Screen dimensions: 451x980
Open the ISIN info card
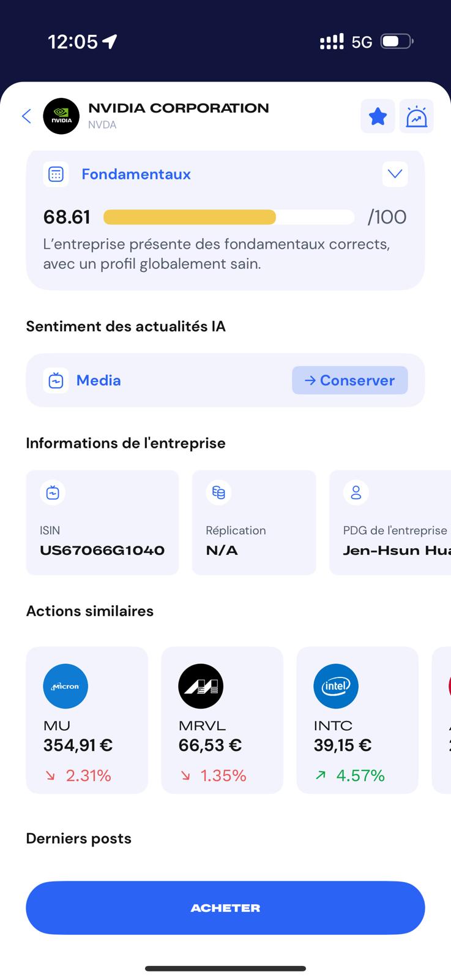click(102, 522)
